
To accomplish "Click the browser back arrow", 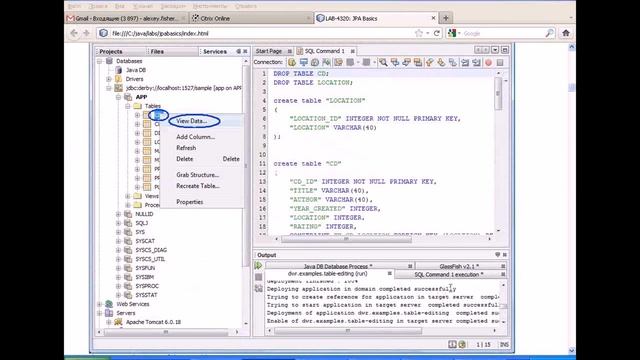I will (x=74, y=33).
